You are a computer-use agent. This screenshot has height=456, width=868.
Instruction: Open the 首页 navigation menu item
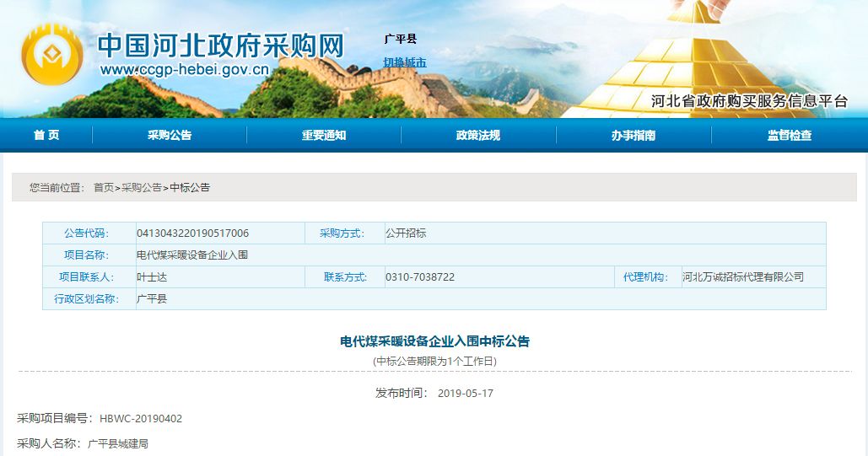click(46, 136)
